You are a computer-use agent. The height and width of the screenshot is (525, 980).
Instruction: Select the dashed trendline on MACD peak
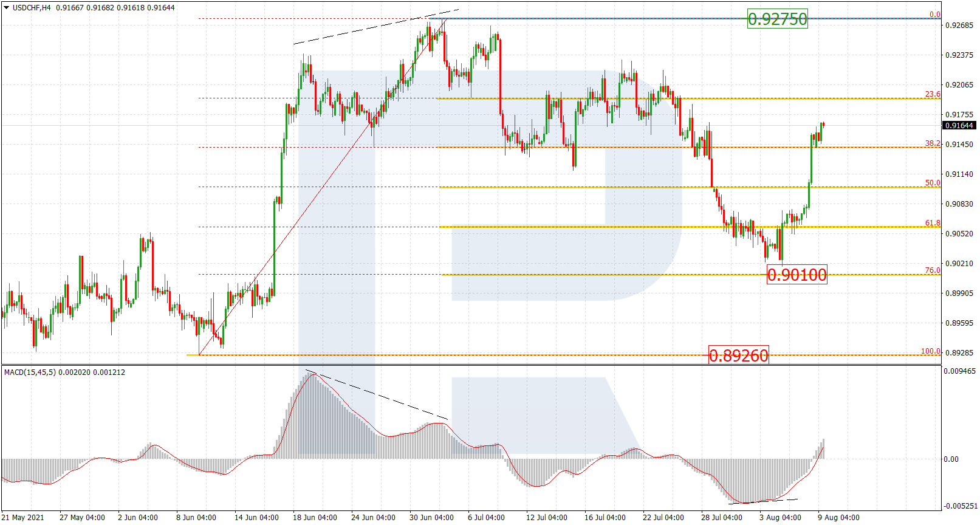tap(377, 394)
